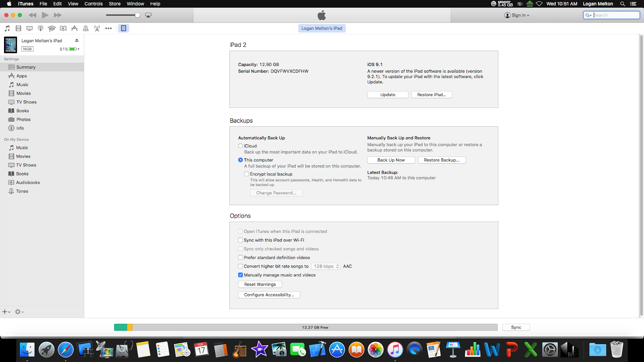
Task: Select Photos in the Settings sidebar
Action: [x=42, y=119]
